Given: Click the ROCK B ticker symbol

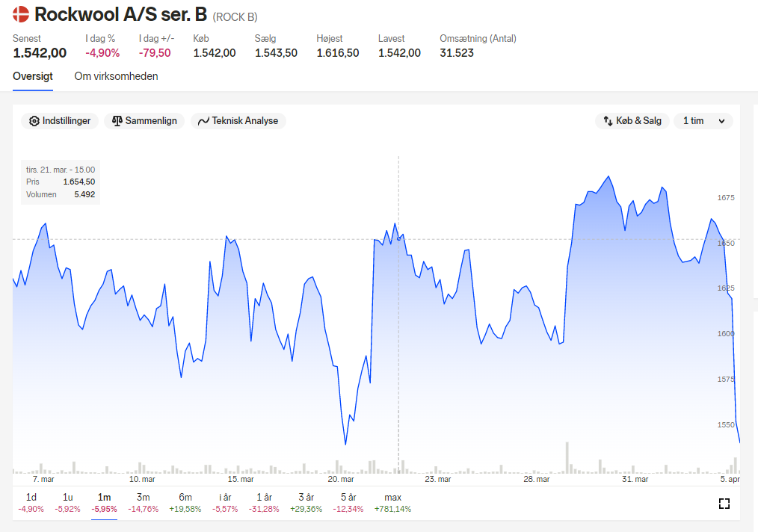Looking at the screenshot, I should coord(235,17).
